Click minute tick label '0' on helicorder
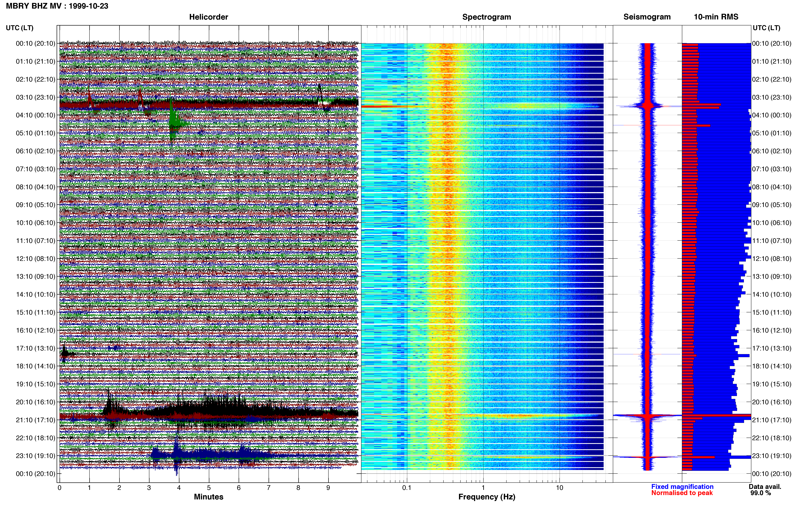The height and width of the screenshot is (508, 812). 59,488
